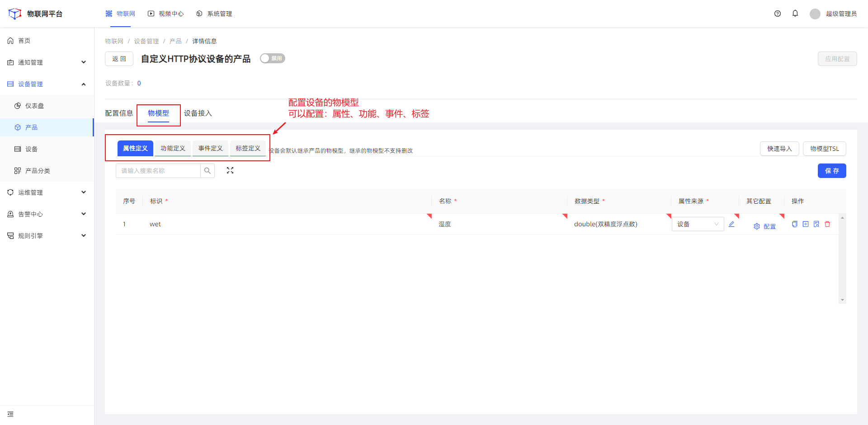Collapse the sidebar menu icon
The width and height of the screenshot is (868, 425).
pyautogui.click(x=10, y=414)
